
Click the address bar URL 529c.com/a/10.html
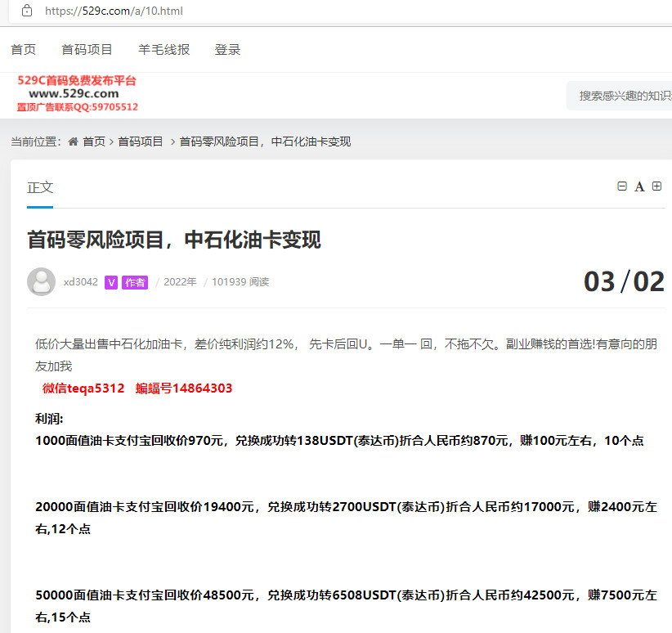[114, 11]
